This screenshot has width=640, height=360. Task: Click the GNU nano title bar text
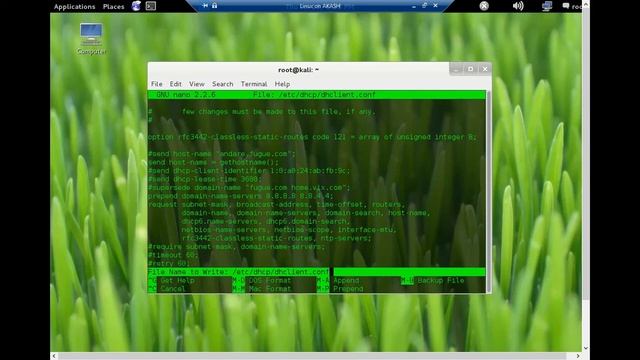[186, 95]
